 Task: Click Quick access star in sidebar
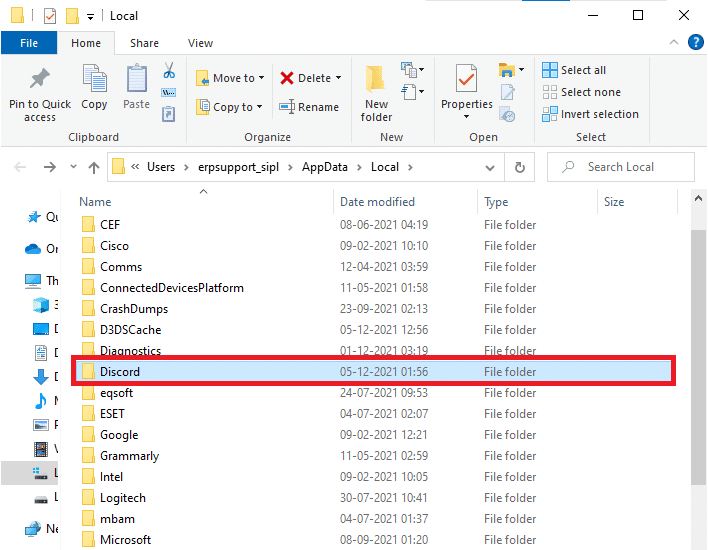[x=34, y=217]
